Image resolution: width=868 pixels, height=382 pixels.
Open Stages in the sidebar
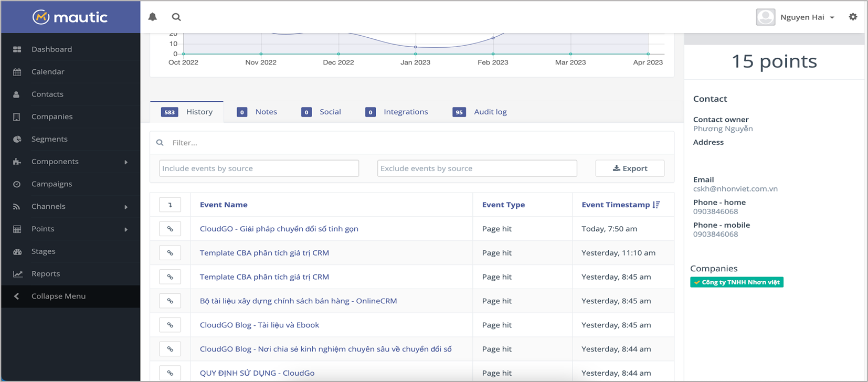click(43, 251)
